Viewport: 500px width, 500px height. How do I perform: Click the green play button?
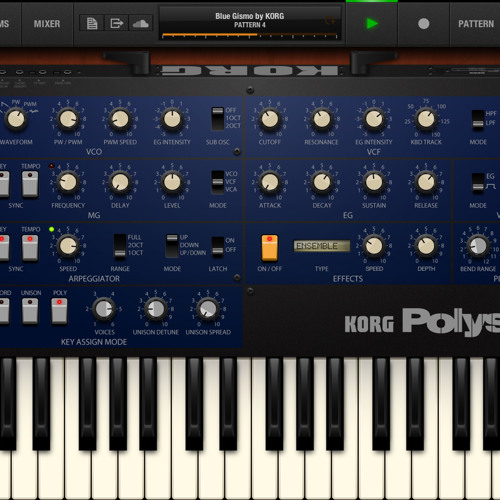(x=372, y=24)
